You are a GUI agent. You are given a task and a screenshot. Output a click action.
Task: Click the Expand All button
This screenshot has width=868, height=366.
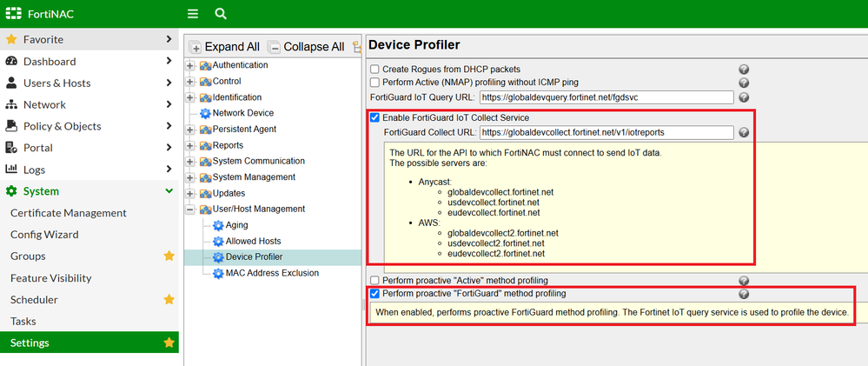224,47
